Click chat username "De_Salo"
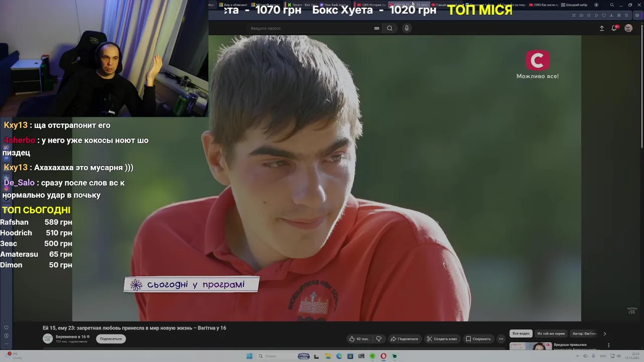 pos(19,183)
